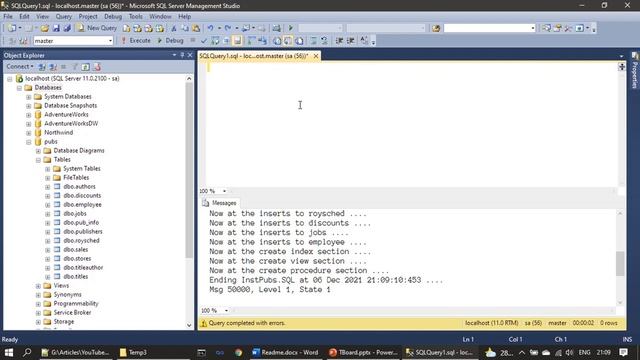640x360 pixels.
Task: Expand the System Databases folder
Action: click(x=29, y=97)
